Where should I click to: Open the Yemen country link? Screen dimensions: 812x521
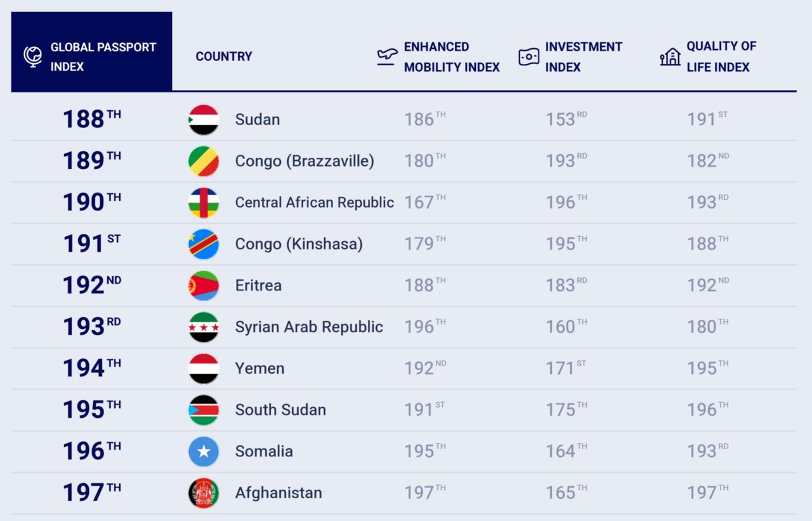pos(259,368)
